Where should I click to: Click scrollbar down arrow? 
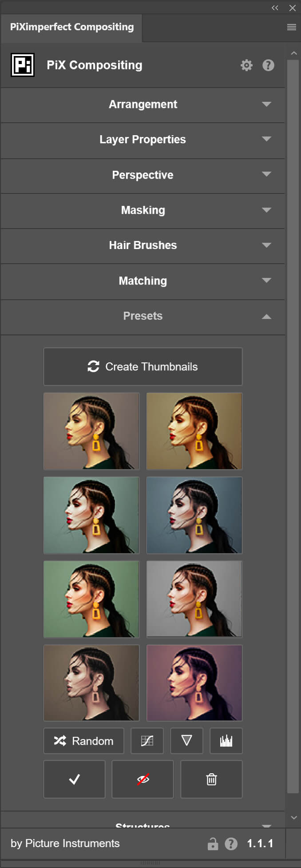pos(293,817)
